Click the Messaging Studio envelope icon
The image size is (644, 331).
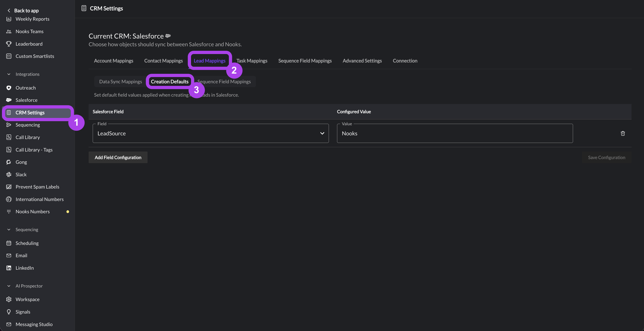coord(9,324)
